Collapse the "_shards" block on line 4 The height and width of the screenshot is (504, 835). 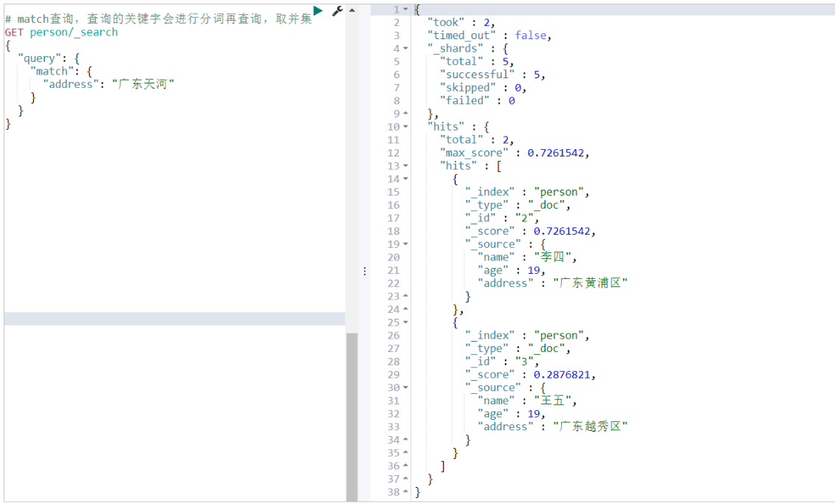[x=405, y=49]
